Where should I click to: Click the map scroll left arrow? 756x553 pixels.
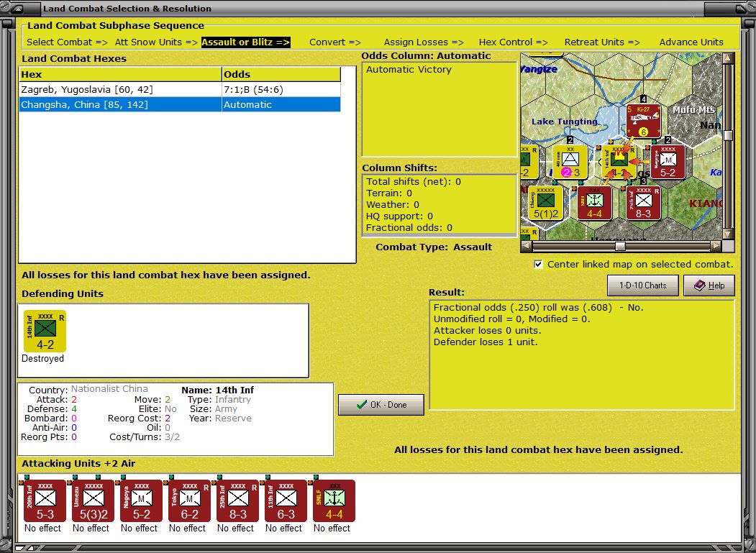[527, 247]
